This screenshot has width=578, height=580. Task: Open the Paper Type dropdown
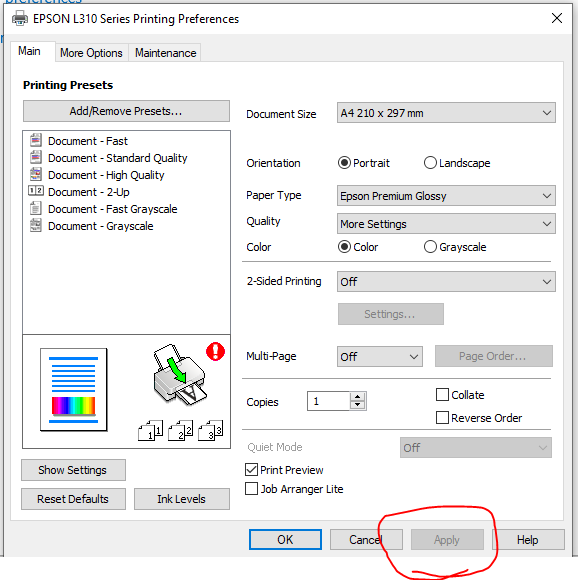tap(446, 196)
